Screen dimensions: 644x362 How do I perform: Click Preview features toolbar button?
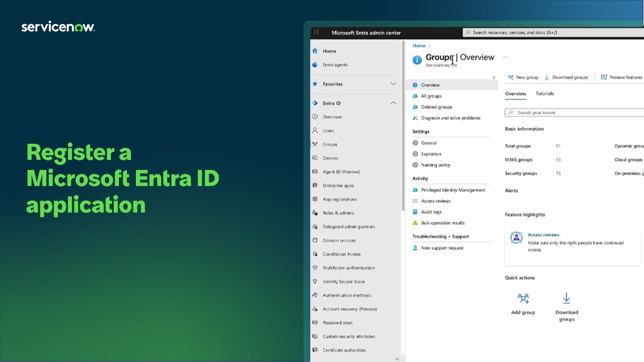coord(622,77)
